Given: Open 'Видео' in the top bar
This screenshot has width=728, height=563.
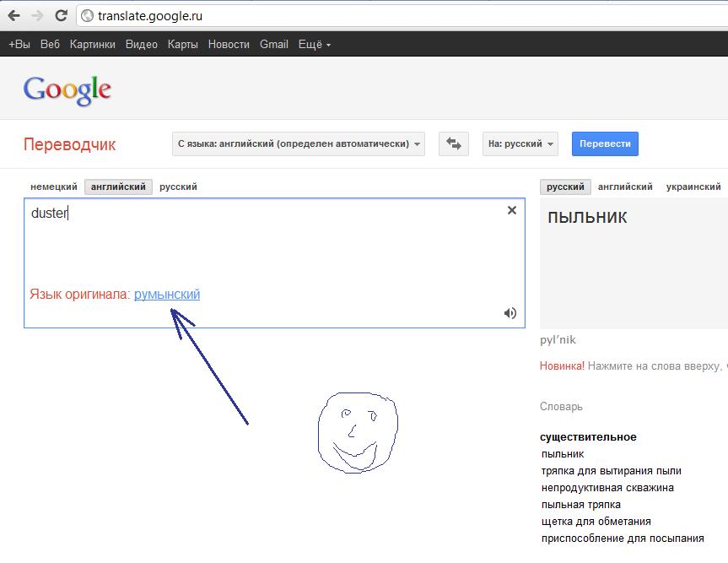Looking at the screenshot, I should [x=142, y=44].
